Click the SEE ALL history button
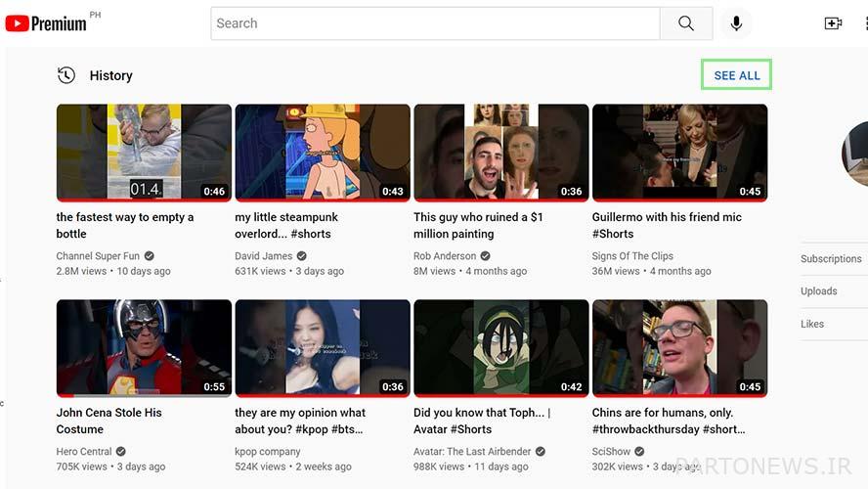Viewport: 868px width, 489px height. [x=736, y=74]
